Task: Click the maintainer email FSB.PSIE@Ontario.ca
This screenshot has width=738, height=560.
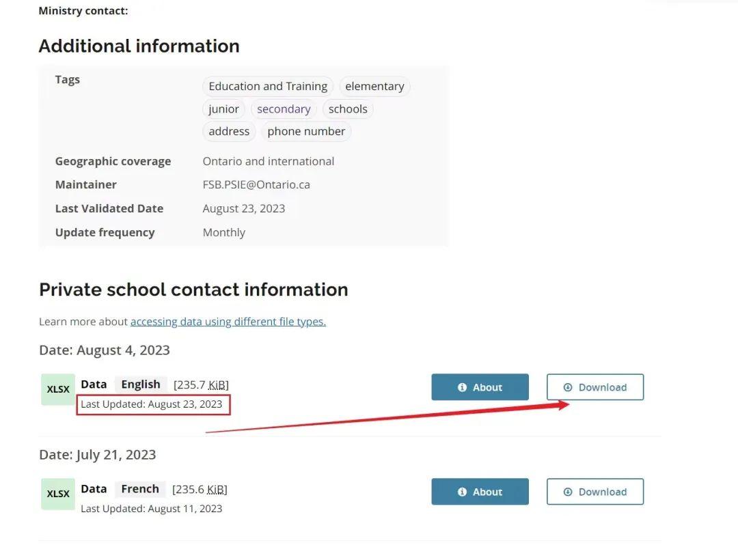Action: click(256, 184)
